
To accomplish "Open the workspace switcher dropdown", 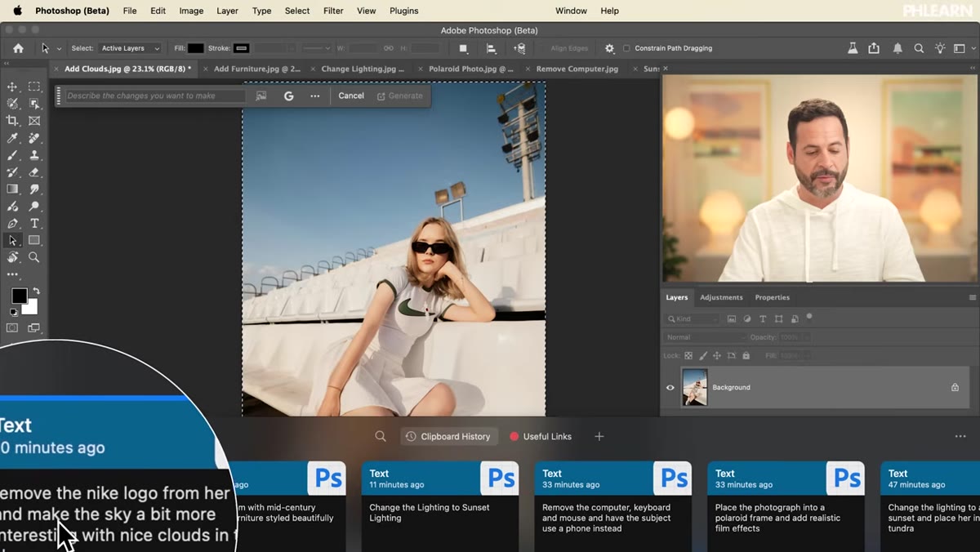I will [x=963, y=48].
